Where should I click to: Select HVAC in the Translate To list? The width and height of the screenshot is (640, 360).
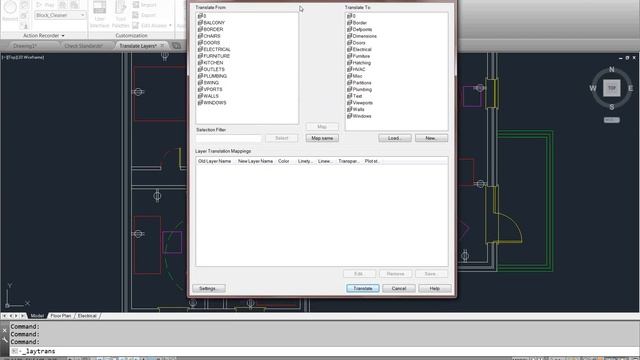pyautogui.click(x=356, y=69)
